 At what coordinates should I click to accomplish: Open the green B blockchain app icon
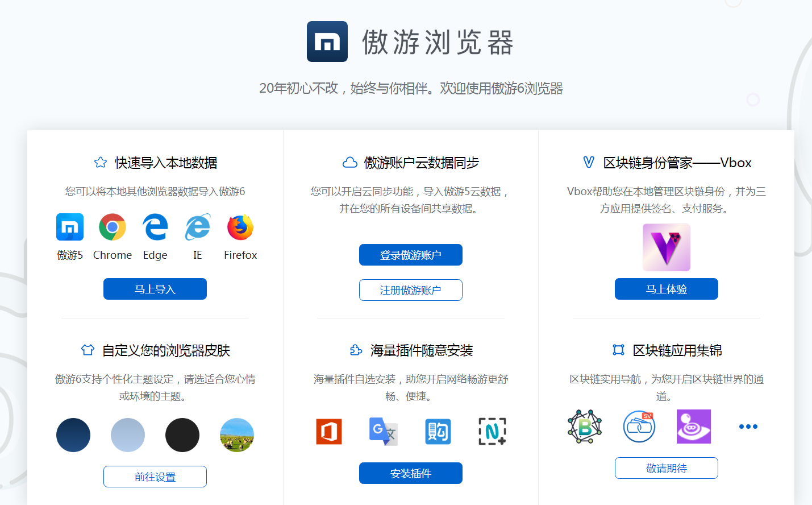585,427
